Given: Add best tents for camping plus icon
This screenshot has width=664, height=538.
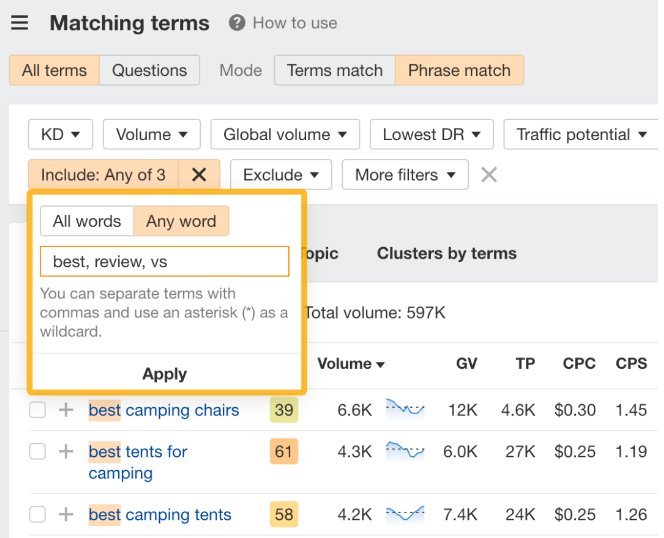Looking at the screenshot, I should point(66,452).
